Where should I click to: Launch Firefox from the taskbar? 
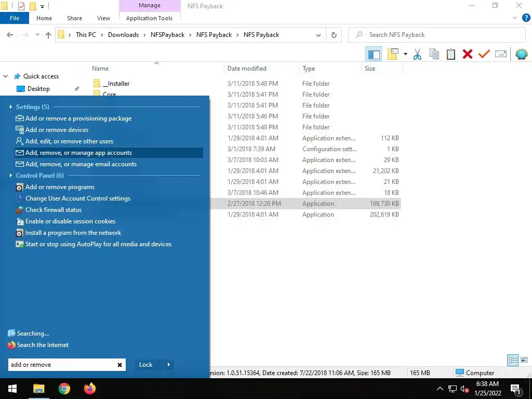89,389
